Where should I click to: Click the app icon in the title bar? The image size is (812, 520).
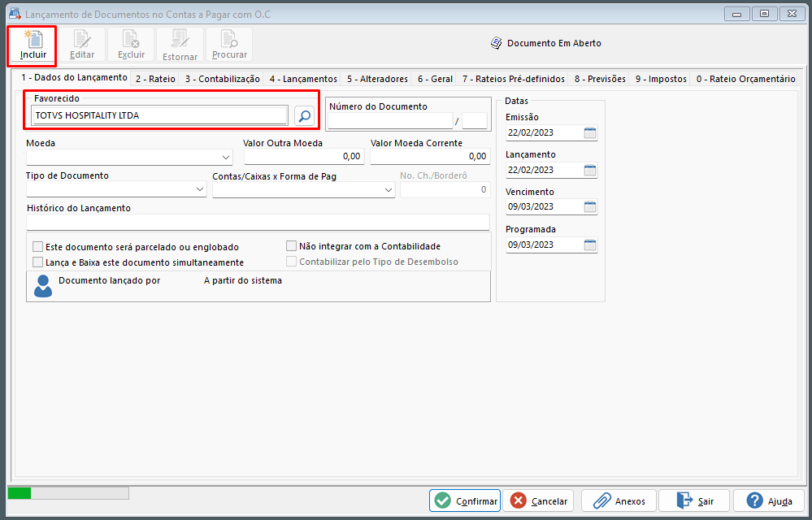[15, 14]
